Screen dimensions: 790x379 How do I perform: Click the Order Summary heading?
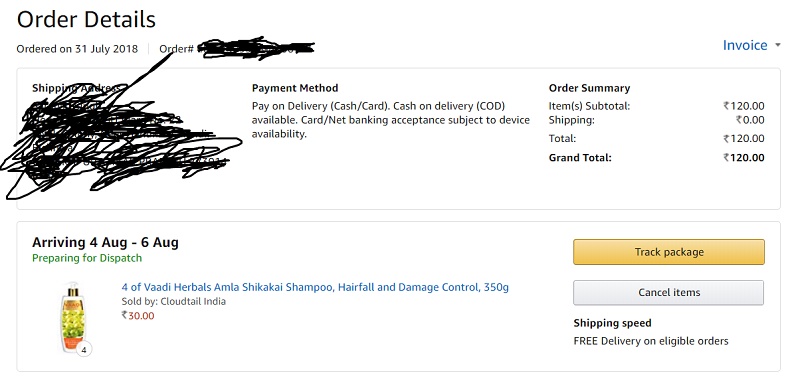pos(589,88)
